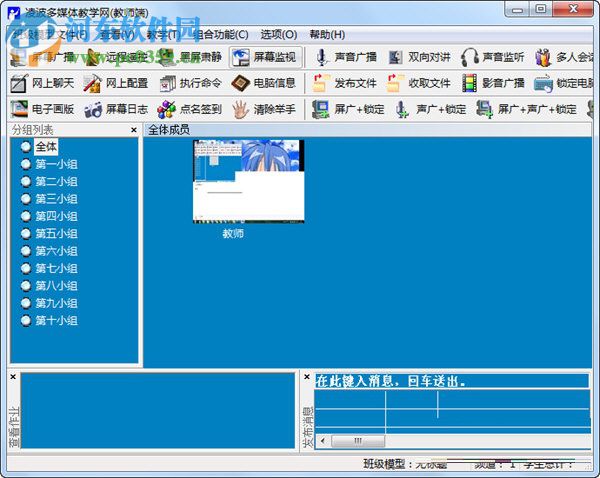Click the 全体成员 header
Image resolution: width=600 pixels, height=478 pixels.
169,130
